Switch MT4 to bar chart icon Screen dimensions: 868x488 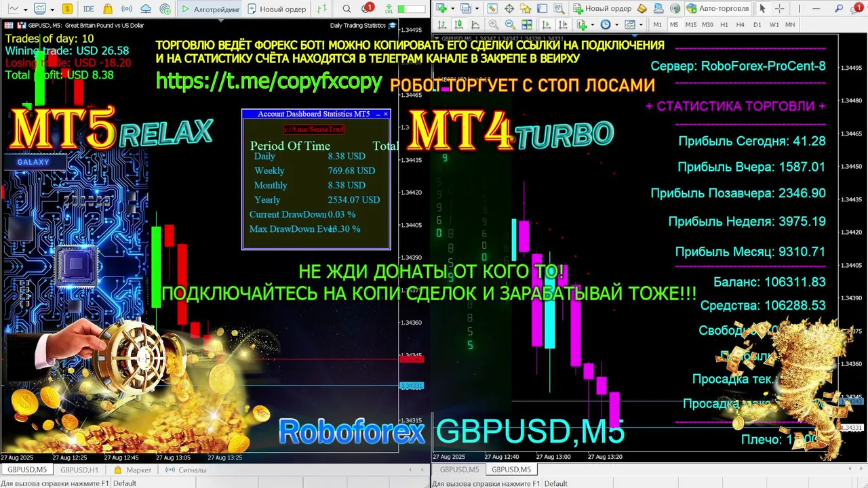(x=441, y=24)
